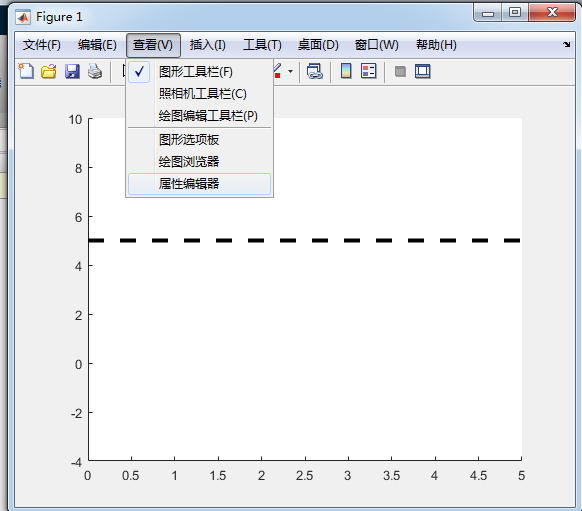Open the 桌面(D) menu
582x511 pixels.
click(x=318, y=45)
